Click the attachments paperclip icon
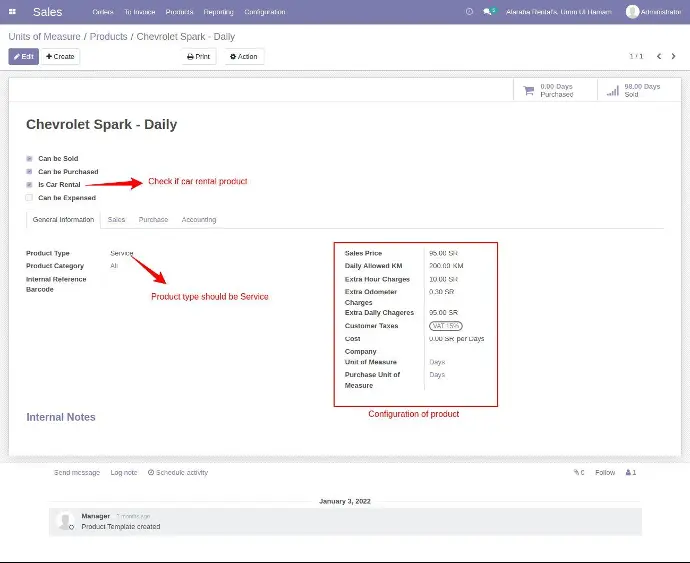This screenshot has height=563, width=690. pyautogui.click(x=576, y=472)
